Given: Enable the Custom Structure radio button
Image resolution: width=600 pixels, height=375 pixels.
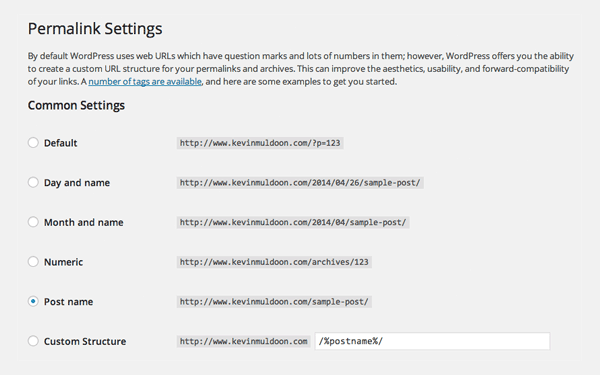Looking at the screenshot, I should coord(33,341).
